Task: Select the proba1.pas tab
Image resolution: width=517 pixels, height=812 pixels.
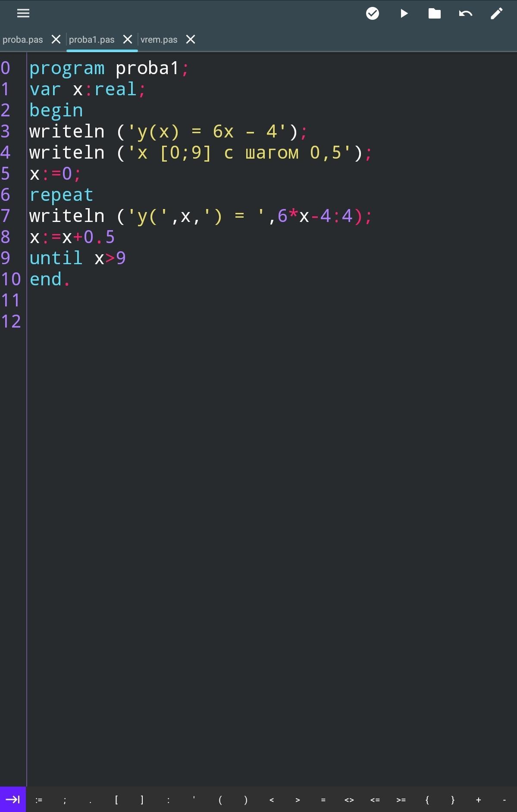Action: (x=92, y=40)
